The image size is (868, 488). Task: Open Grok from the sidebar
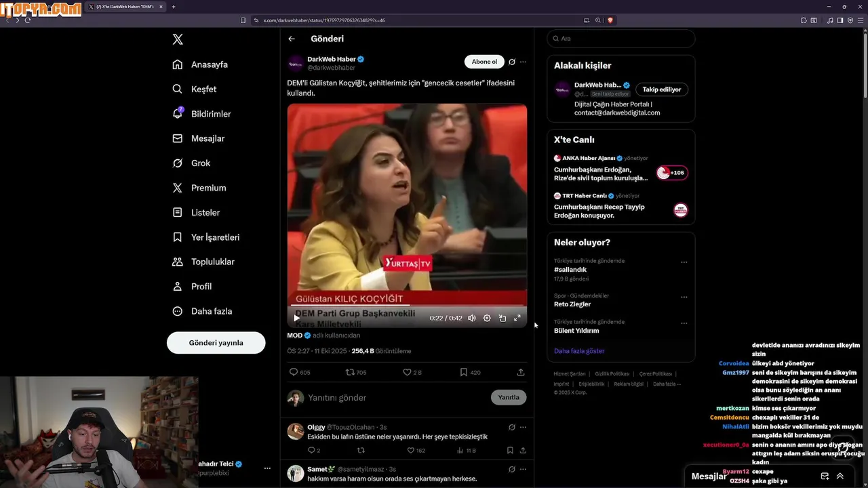click(x=191, y=163)
